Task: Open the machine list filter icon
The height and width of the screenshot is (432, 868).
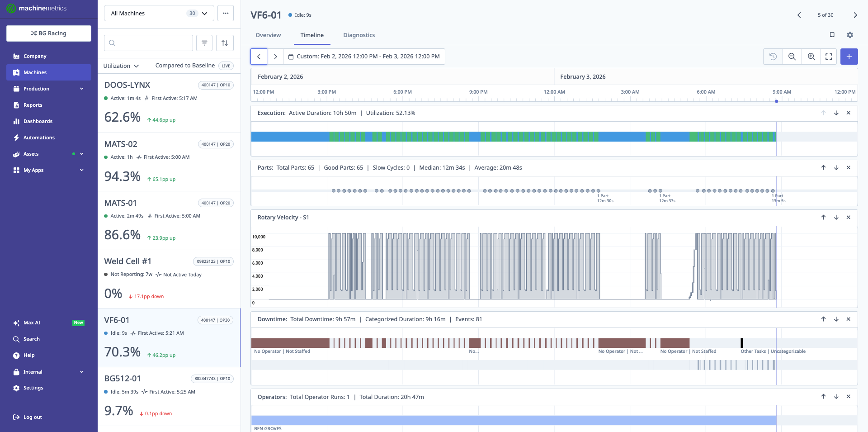Action: point(204,43)
